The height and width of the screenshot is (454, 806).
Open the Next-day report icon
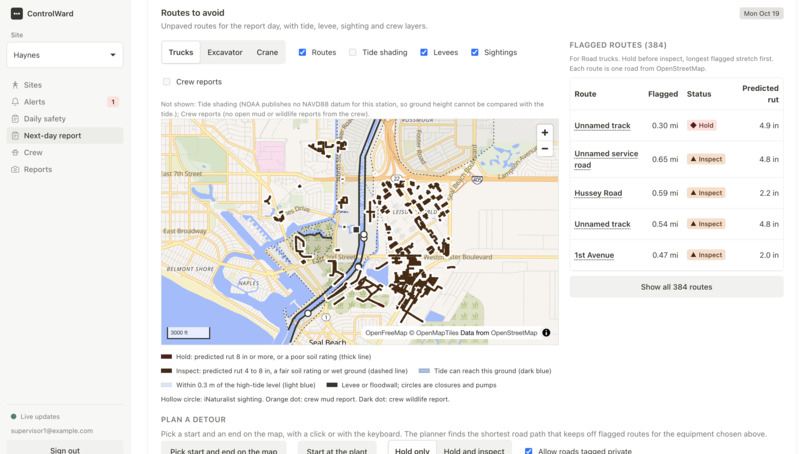[15, 136]
